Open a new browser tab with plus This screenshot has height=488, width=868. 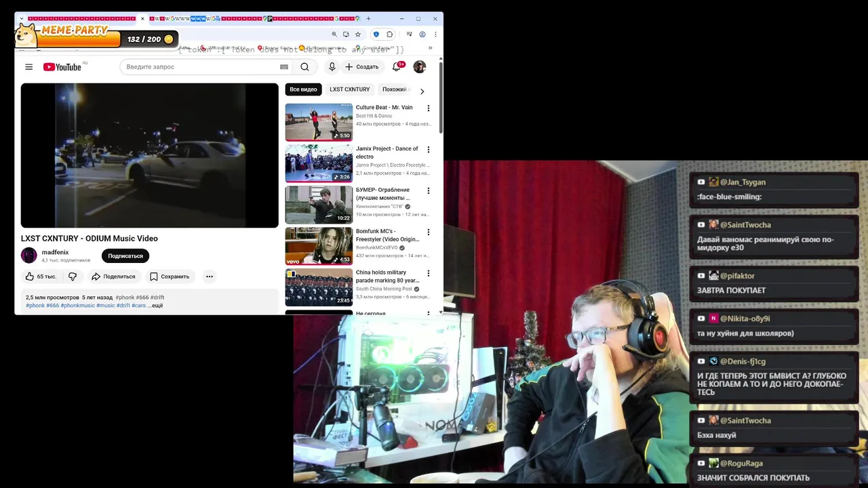tap(368, 19)
